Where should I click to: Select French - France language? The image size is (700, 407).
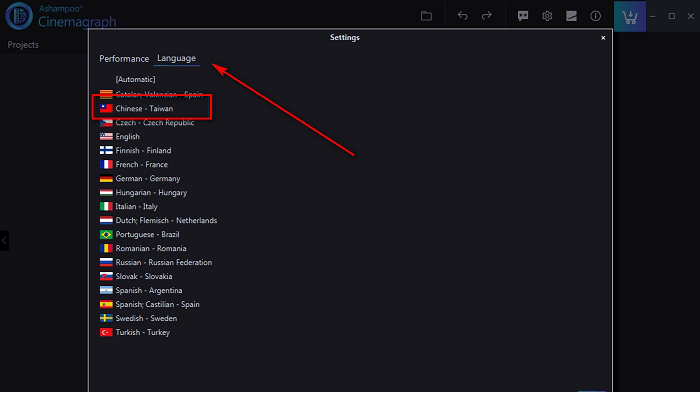pos(133,165)
